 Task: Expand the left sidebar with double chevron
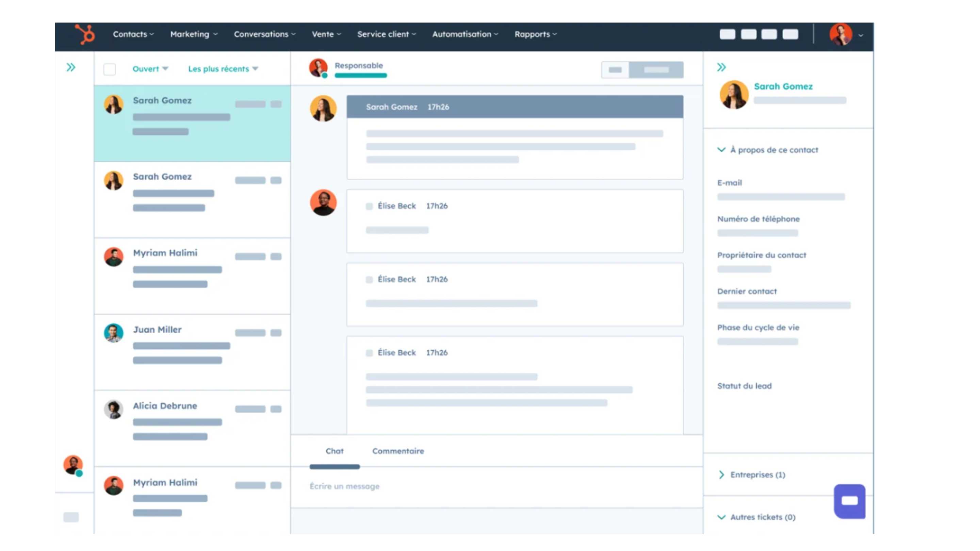point(71,67)
